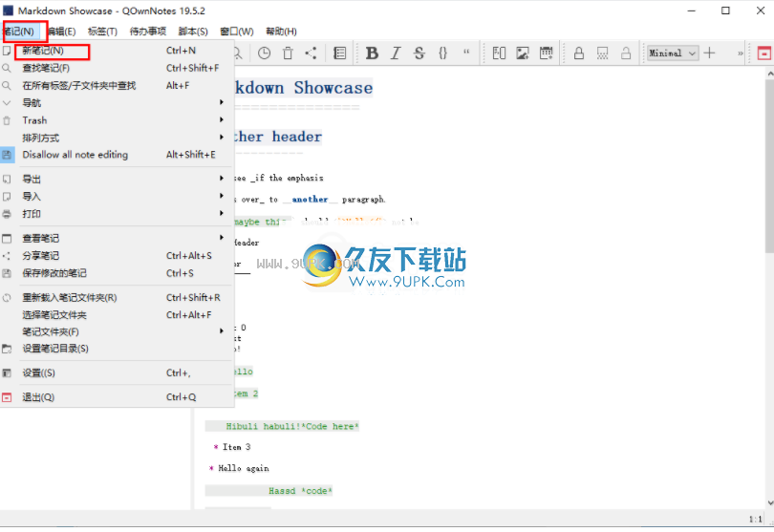The image size is (774, 532).
Task: Open the 脚本(S) menu
Action: pos(193,32)
